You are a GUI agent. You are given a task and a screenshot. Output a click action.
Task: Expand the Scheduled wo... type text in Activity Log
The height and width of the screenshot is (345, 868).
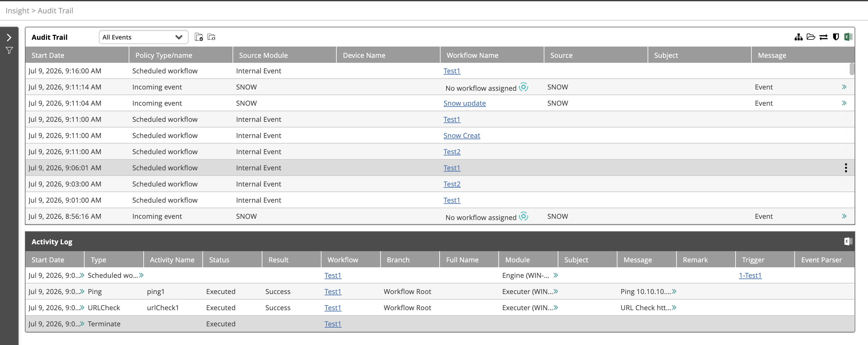141,275
